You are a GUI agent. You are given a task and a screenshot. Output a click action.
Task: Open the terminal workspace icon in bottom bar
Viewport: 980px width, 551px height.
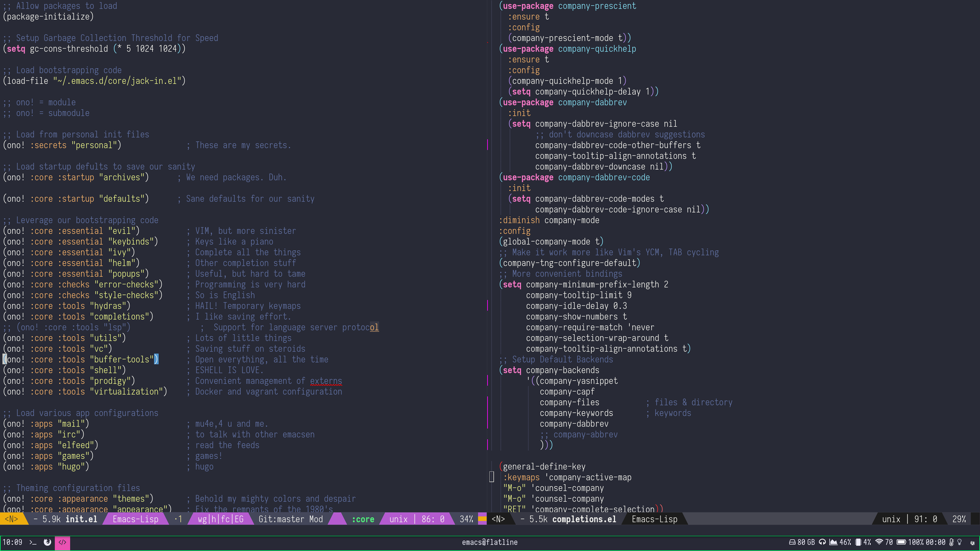click(x=33, y=542)
